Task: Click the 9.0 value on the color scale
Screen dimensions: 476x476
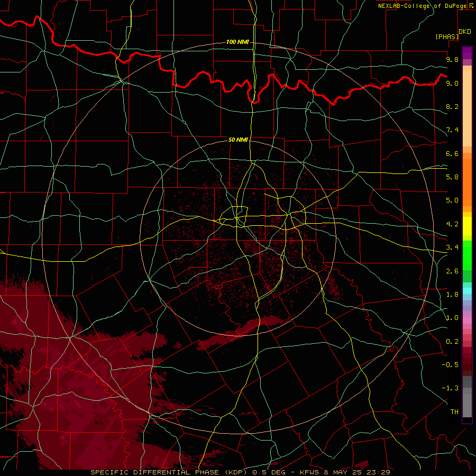Action: (452, 83)
